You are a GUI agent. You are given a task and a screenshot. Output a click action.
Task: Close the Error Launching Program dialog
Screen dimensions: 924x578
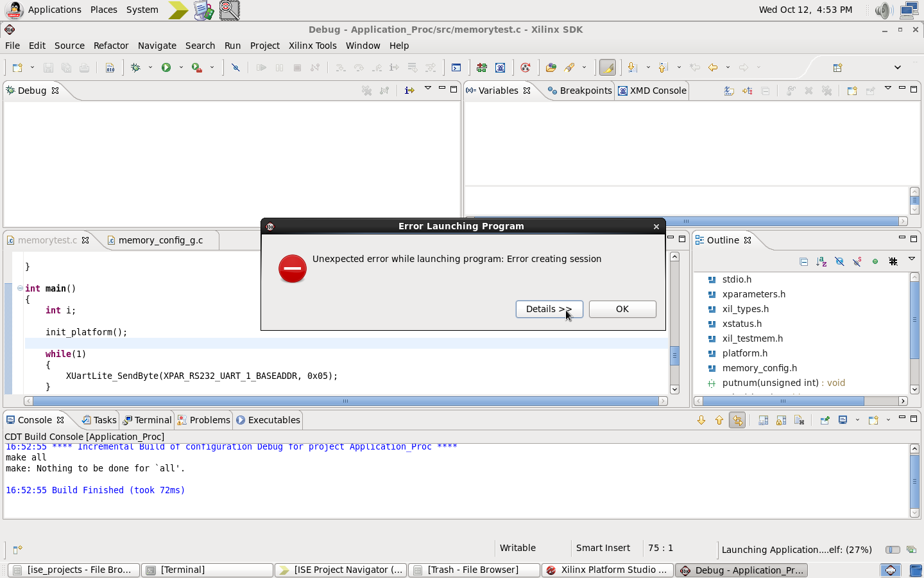656,226
